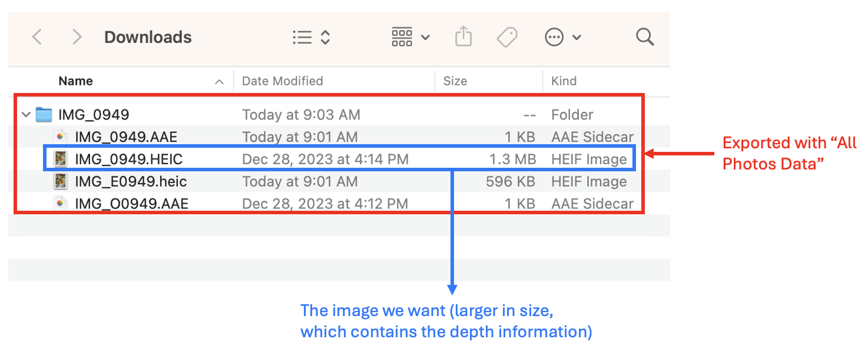
Task: Click the IMG_E0949.heic thumbnail icon
Action: click(x=60, y=182)
